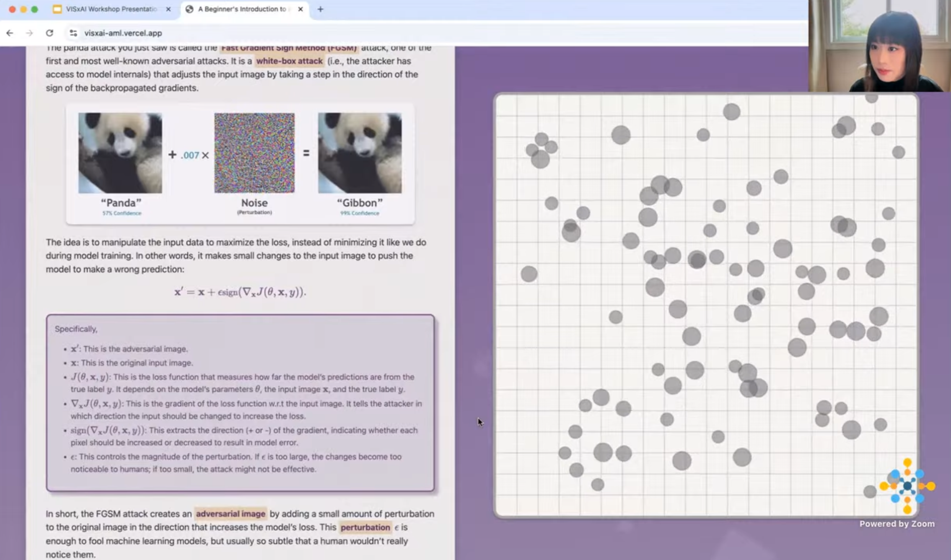
Task: Click the highlighted adversarial image term
Action: 231,513
